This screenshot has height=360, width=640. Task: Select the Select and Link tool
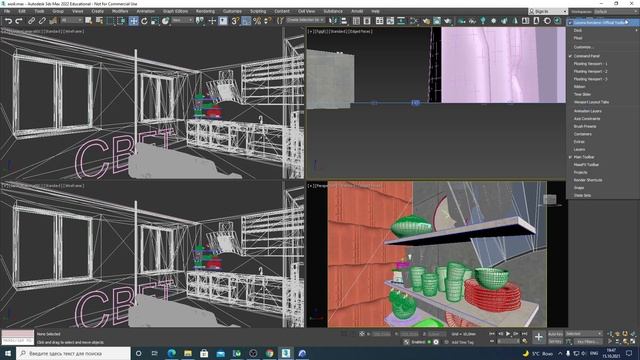pos(31,21)
